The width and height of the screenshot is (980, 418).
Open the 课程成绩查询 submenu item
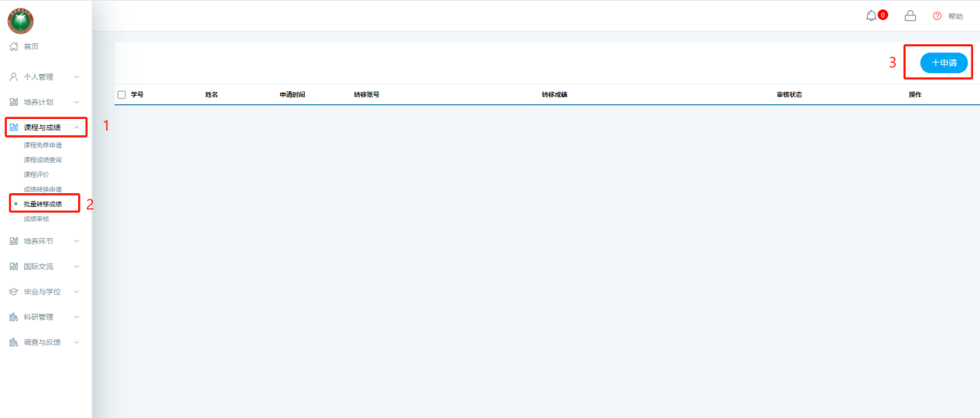tap(43, 160)
